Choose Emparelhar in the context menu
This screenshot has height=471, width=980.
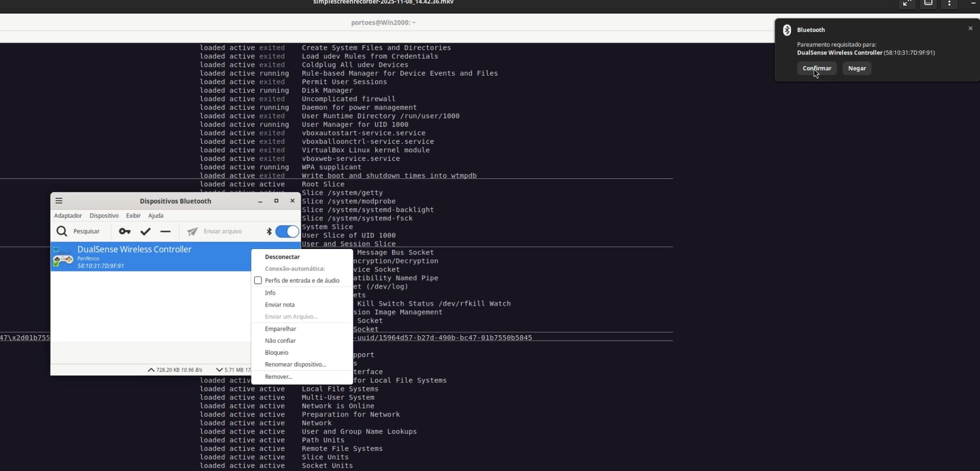point(280,329)
